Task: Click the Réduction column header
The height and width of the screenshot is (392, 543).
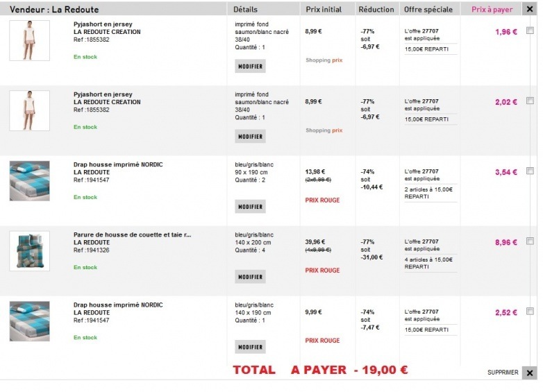Action: [376, 10]
